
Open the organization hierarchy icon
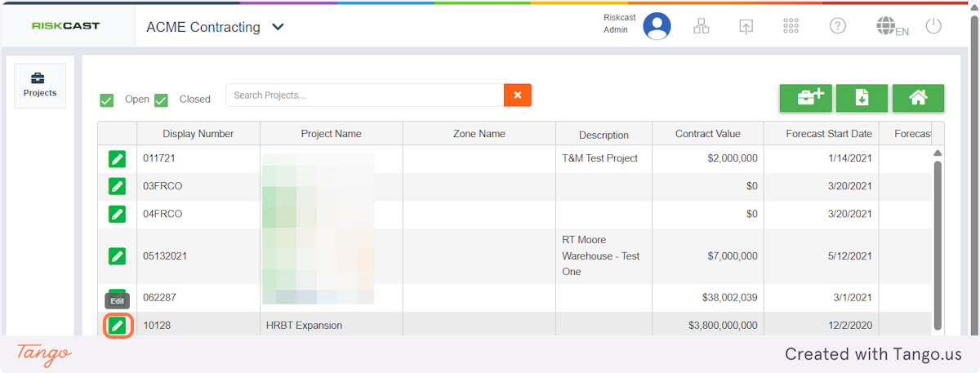tap(702, 26)
